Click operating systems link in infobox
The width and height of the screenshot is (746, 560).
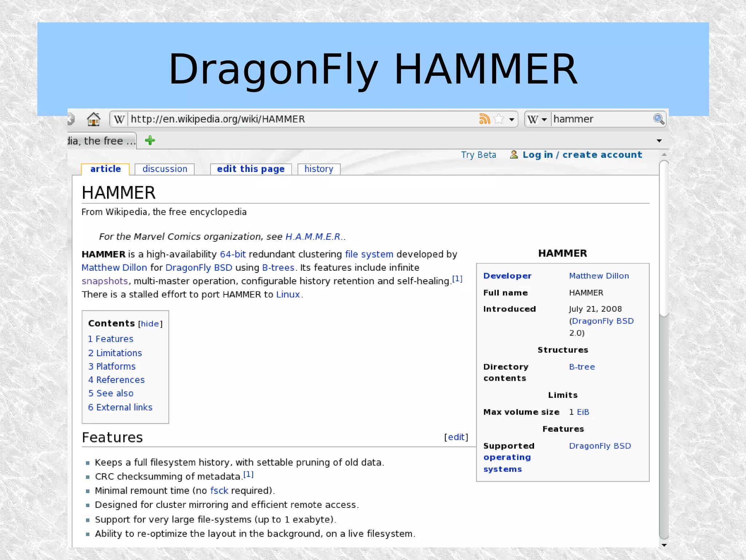click(507, 463)
